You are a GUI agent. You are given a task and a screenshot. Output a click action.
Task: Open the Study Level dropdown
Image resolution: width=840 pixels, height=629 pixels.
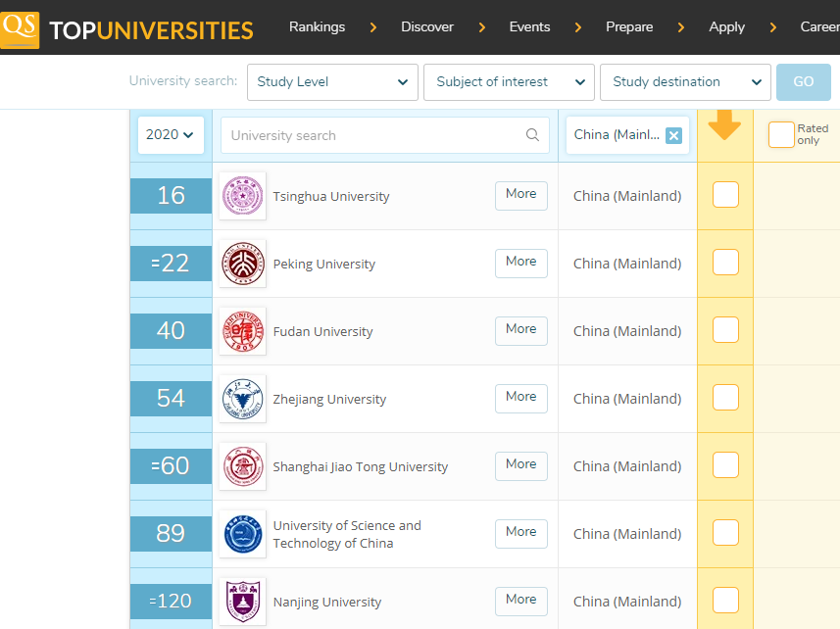pyautogui.click(x=332, y=82)
